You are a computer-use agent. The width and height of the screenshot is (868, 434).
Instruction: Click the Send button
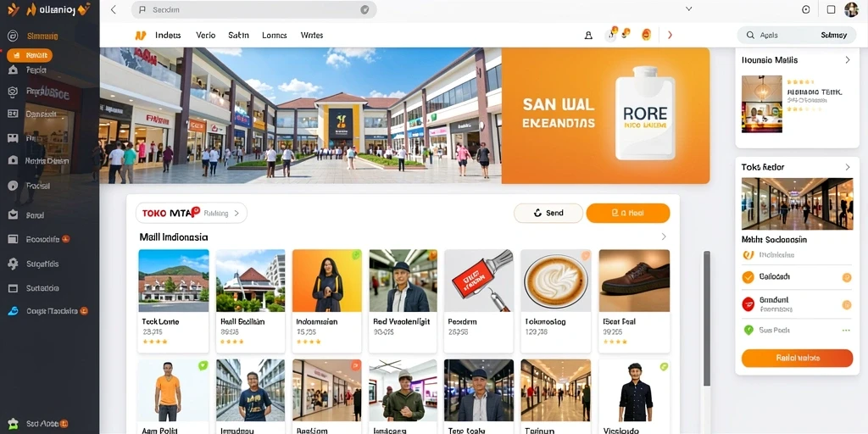[x=548, y=213]
